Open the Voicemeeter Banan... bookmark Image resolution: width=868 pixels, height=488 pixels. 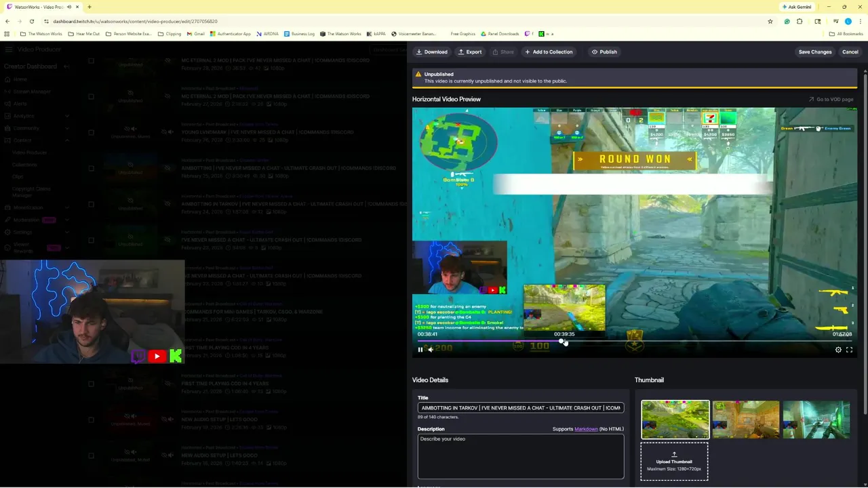click(413, 34)
